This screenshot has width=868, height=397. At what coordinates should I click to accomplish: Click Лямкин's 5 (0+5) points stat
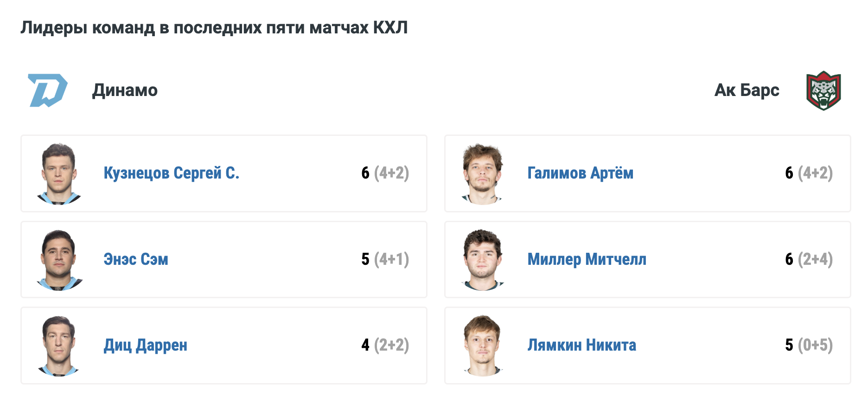809,345
